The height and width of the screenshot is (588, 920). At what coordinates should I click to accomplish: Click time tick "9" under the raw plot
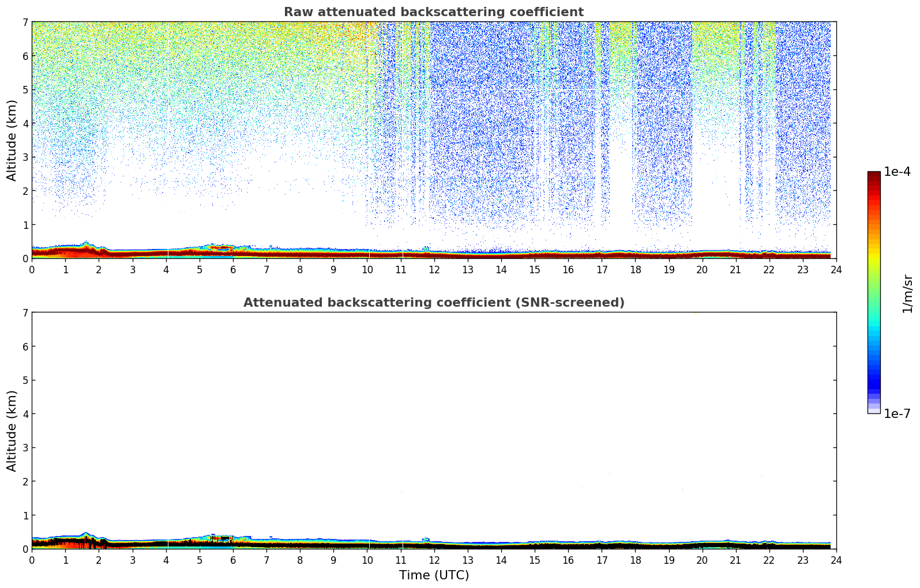[x=333, y=270]
